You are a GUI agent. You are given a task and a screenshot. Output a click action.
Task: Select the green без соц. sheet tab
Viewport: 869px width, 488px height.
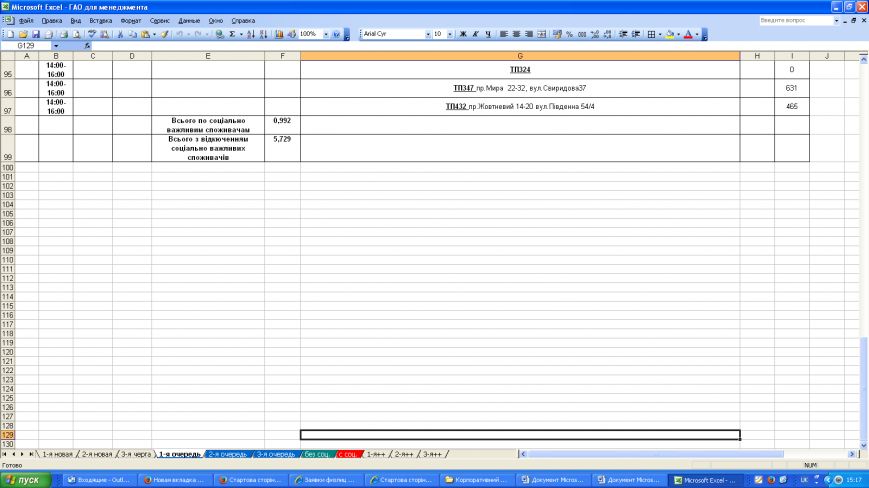(x=316, y=454)
